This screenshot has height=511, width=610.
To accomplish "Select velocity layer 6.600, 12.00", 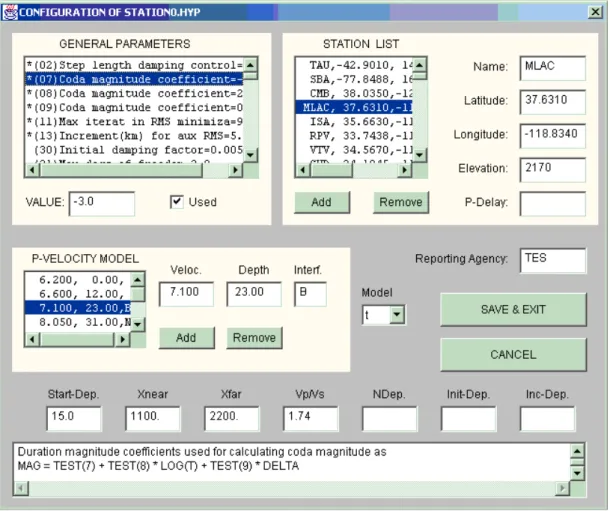I will point(78,294).
